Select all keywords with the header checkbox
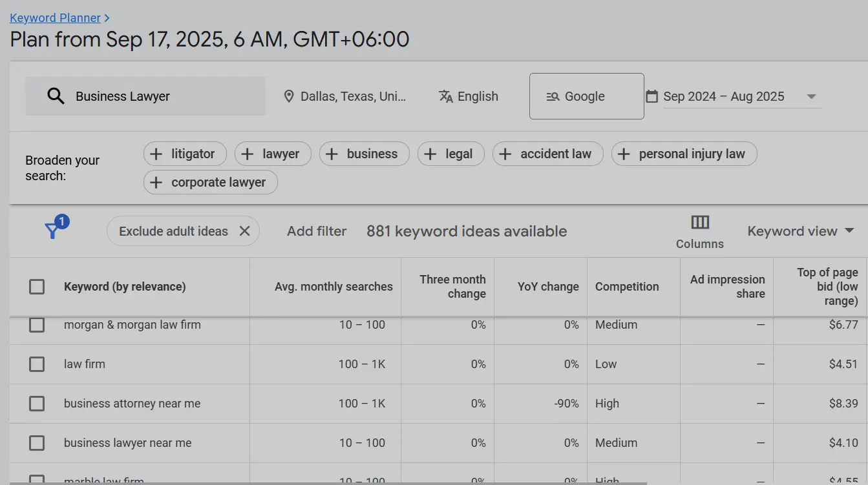This screenshot has width=868, height=485. click(x=36, y=286)
